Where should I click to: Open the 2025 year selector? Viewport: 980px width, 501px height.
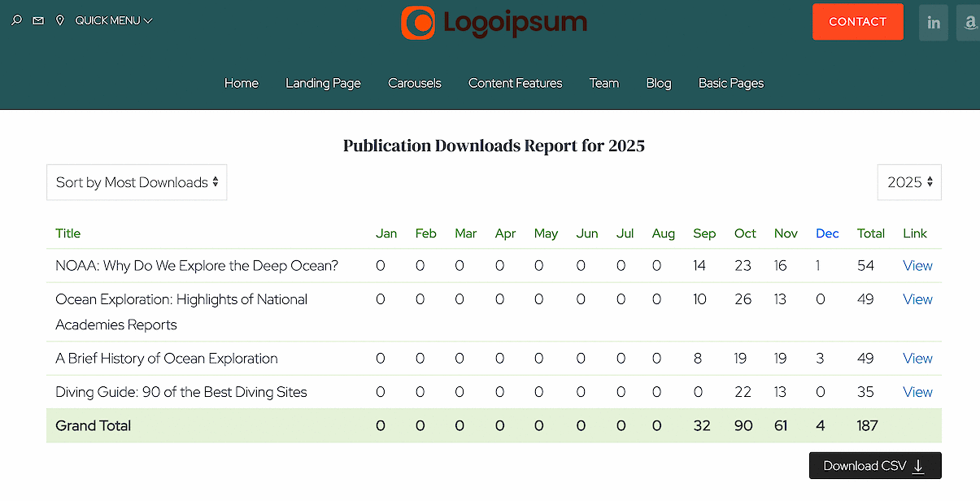coord(909,182)
